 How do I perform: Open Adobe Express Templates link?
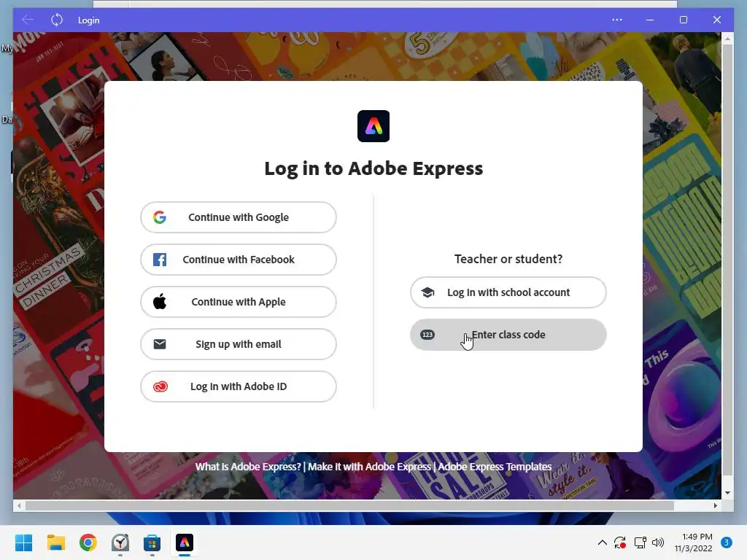click(x=495, y=467)
